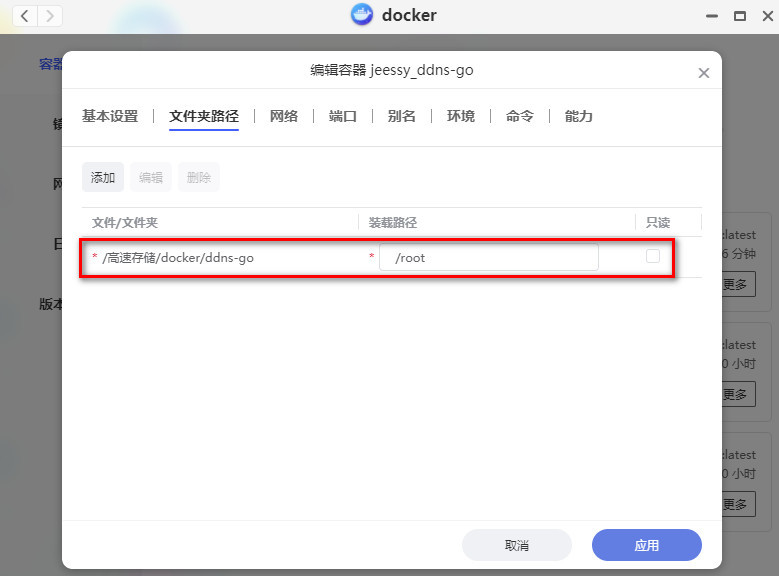Go to the 端口 tab
The height and width of the screenshot is (576, 779).
pos(343,116)
